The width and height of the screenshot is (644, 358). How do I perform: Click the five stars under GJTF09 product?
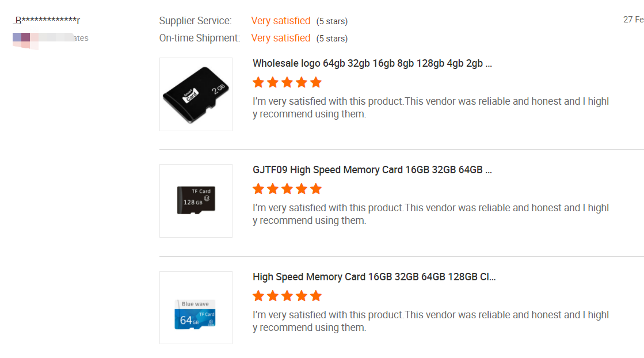tap(287, 189)
